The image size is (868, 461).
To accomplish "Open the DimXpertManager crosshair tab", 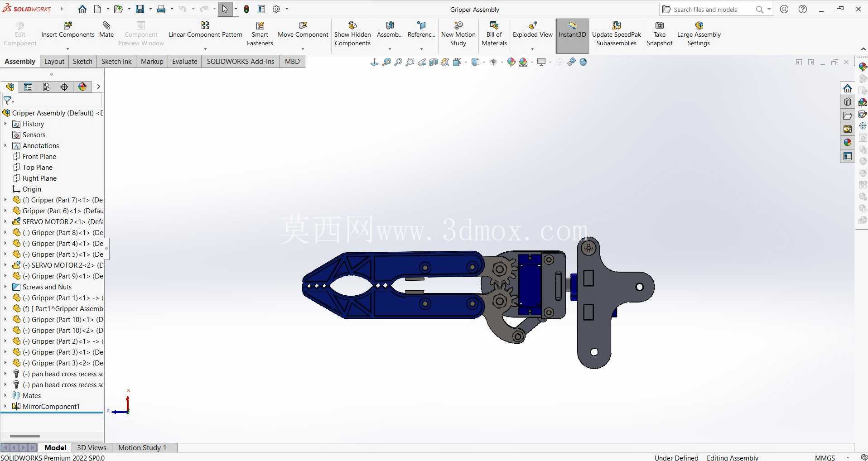I will click(64, 87).
